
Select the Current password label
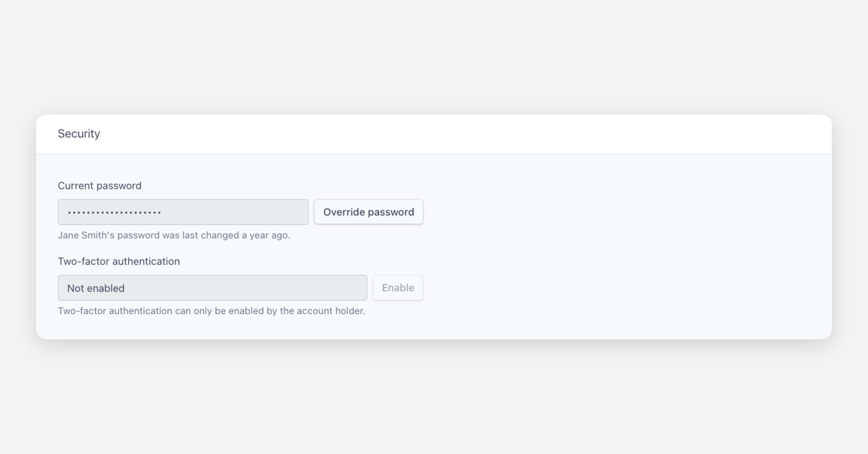[x=99, y=186]
